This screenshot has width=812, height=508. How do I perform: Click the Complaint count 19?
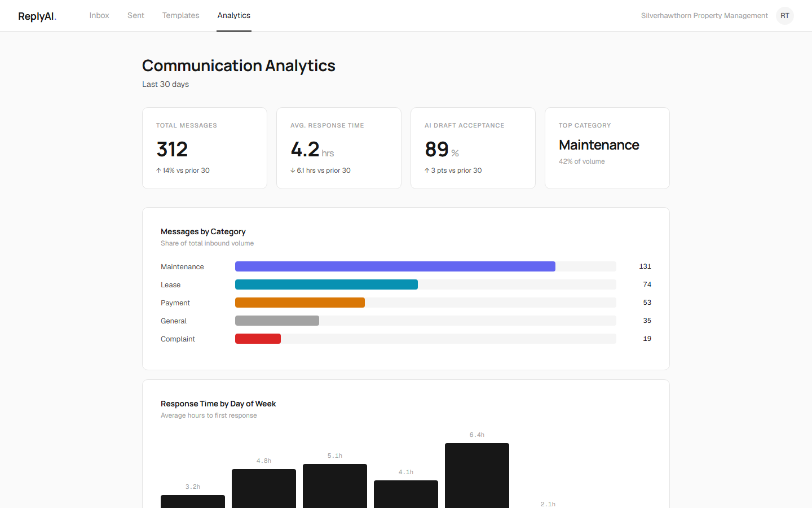(647, 339)
